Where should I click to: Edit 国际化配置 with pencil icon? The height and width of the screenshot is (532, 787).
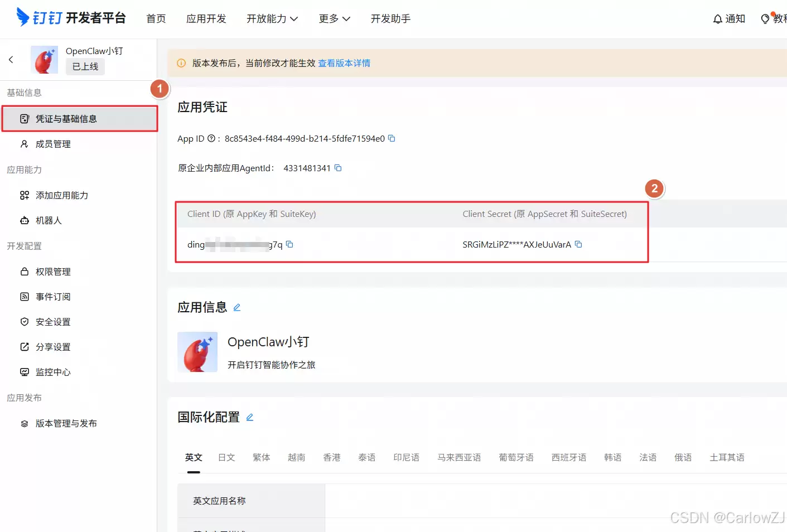250,417
